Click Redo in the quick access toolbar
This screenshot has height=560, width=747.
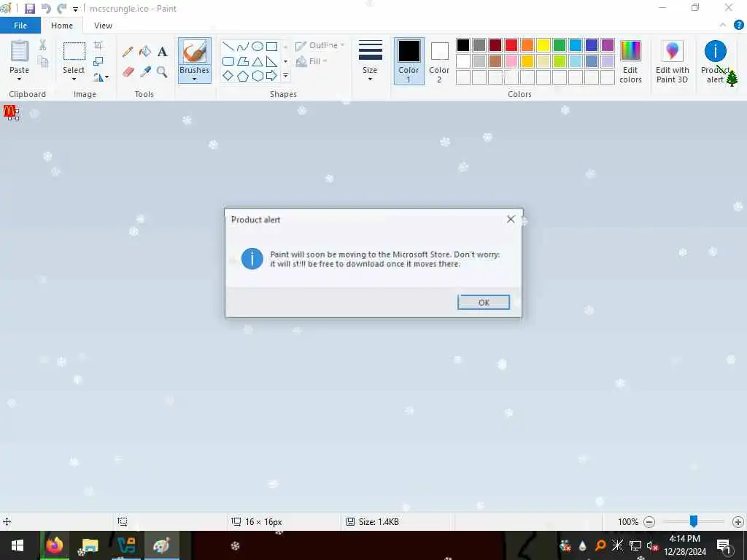[x=61, y=9]
